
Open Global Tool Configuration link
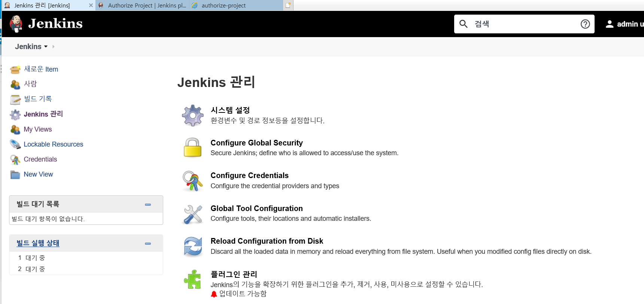tap(257, 208)
